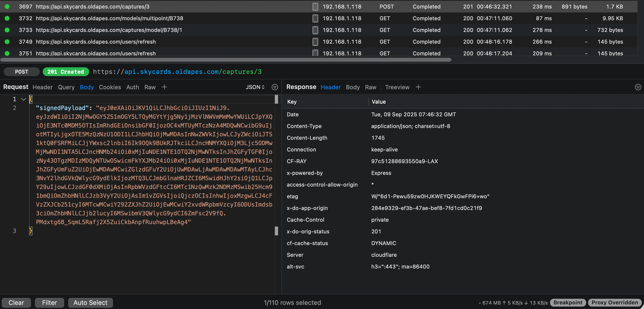
Task: Click cf-cache-status DYNAMIC value
Action: (x=384, y=243)
